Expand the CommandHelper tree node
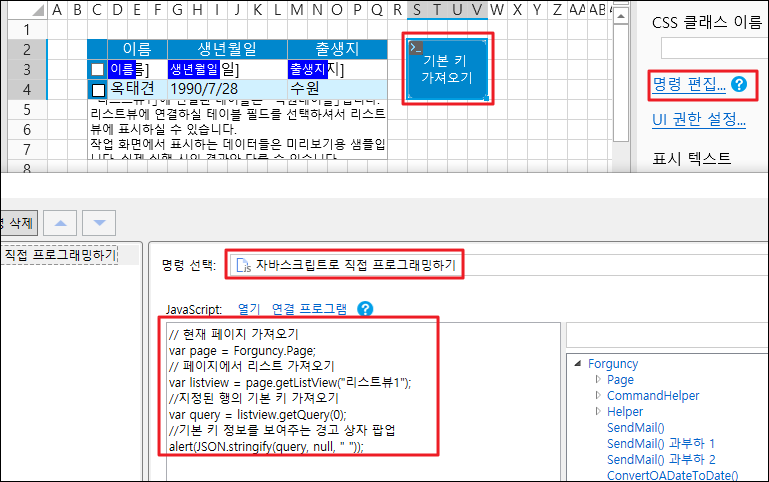The width and height of the screenshot is (769, 482). tap(599, 396)
